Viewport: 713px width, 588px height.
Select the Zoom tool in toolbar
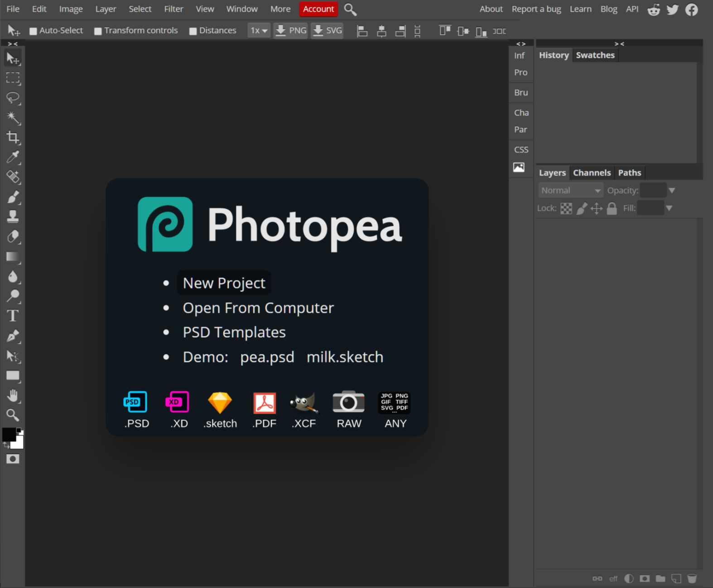(x=13, y=415)
